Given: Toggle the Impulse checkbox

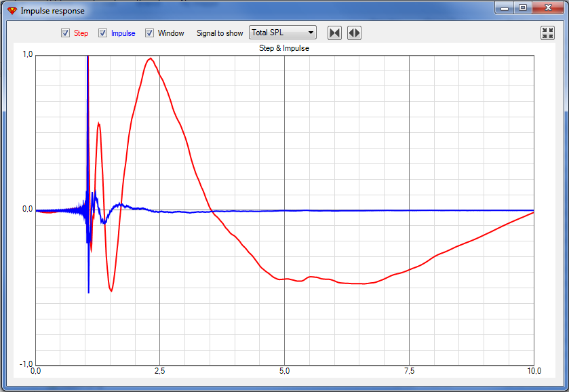Looking at the screenshot, I should (102, 33).
